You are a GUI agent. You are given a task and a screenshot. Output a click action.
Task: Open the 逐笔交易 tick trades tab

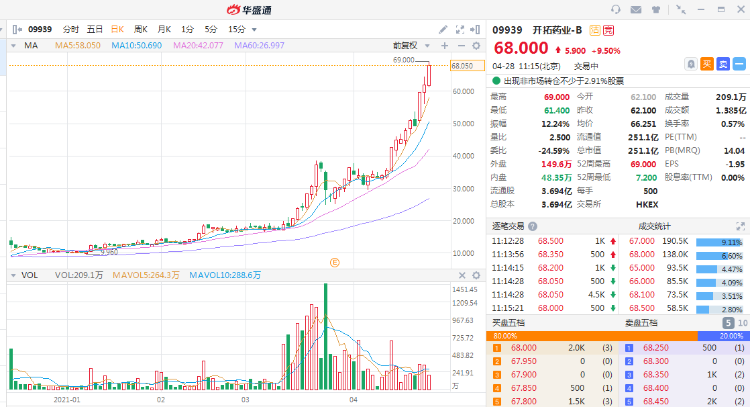point(508,226)
